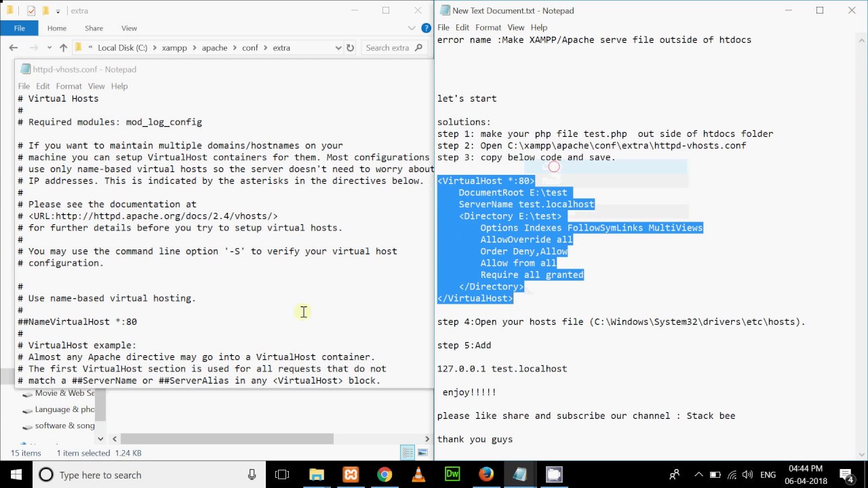Open Help menu in httpd-vhosts.conf Notepad
The height and width of the screenshot is (488, 868).
click(119, 86)
